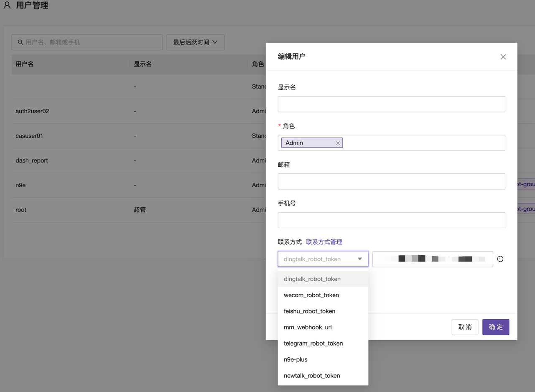
Task: Pick mm_webhook_url from the dropdown
Action: (323, 327)
